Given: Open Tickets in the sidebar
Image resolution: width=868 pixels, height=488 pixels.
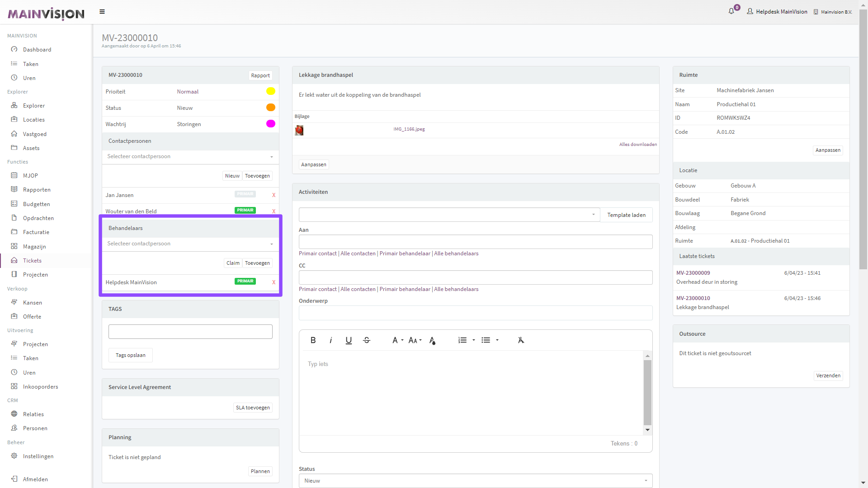Looking at the screenshot, I should click(32, 261).
